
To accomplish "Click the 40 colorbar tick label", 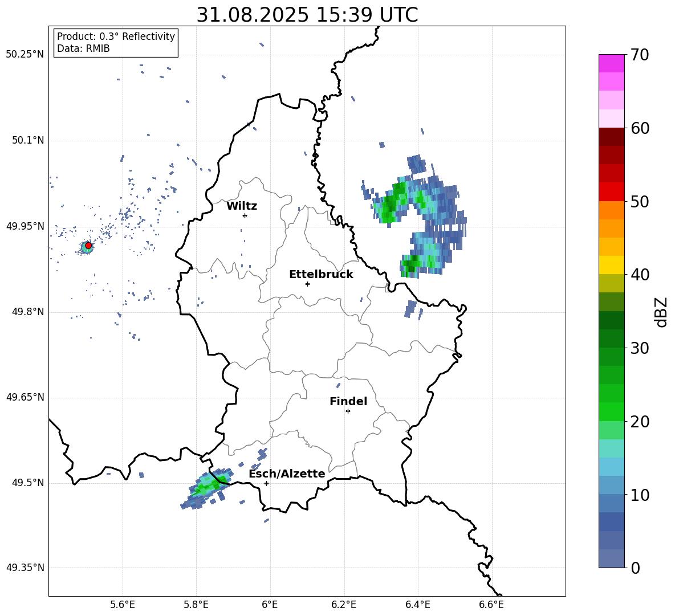I will [640, 275].
